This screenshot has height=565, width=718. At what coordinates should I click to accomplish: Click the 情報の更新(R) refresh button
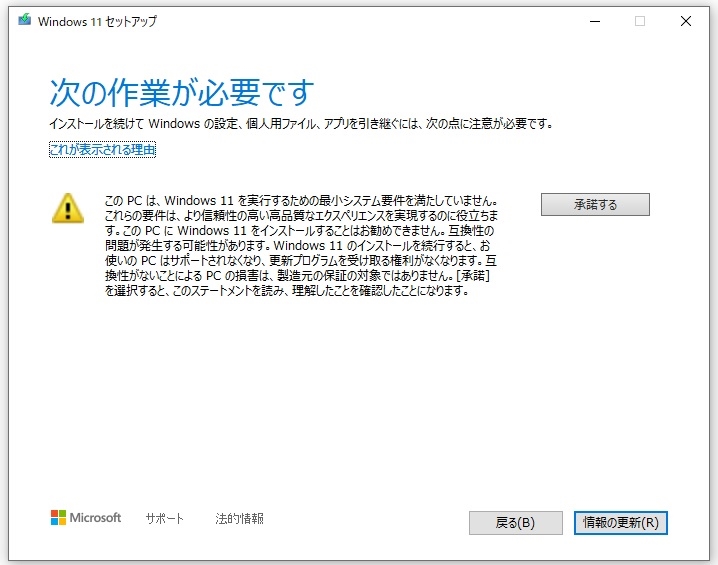pos(620,522)
